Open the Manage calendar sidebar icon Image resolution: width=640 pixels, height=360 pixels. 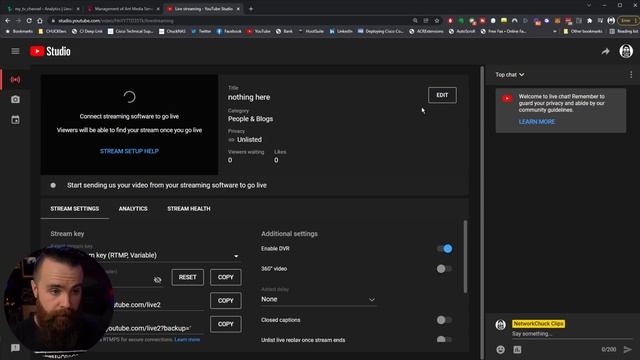(x=15, y=120)
